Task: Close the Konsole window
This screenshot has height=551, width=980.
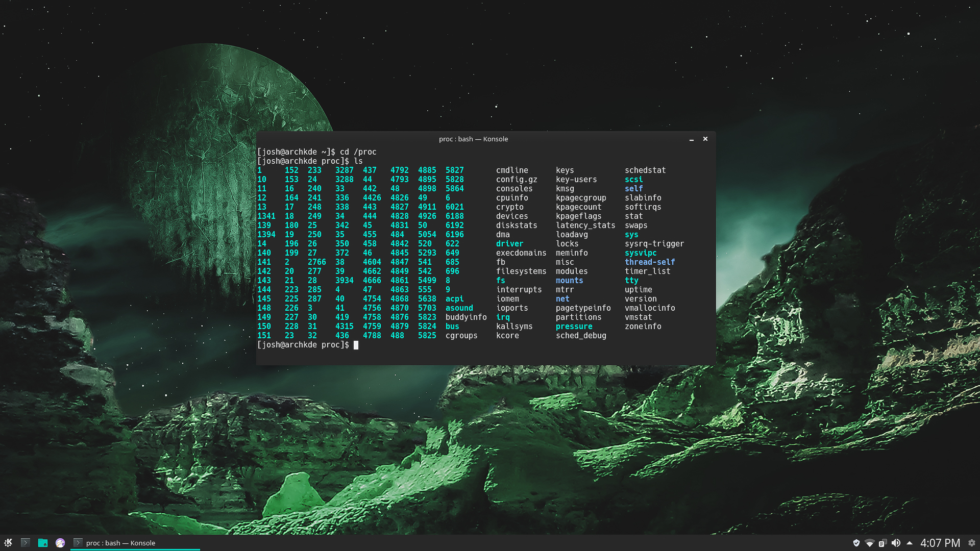Action: [705, 139]
